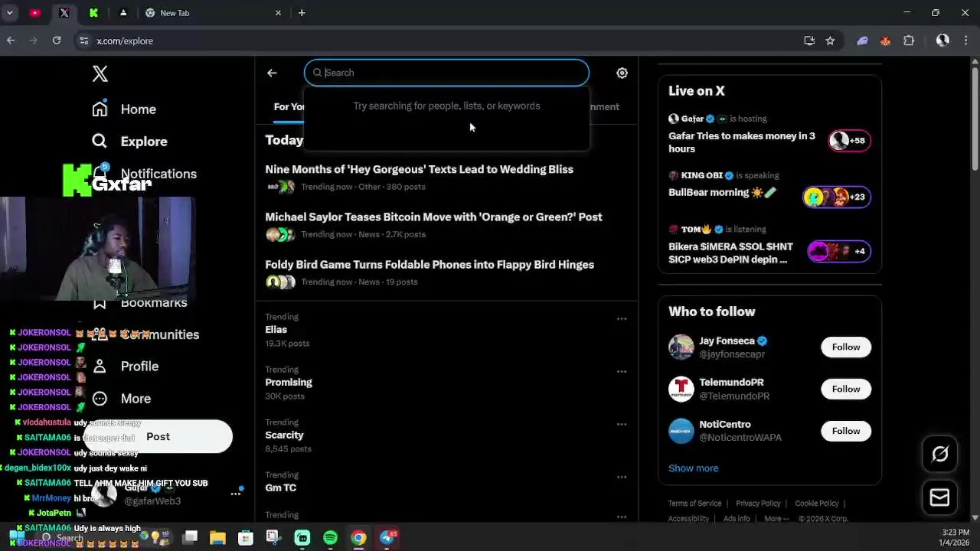Open the Chrome three-dot menu
The height and width of the screenshot is (551, 980).
click(x=965, y=41)
